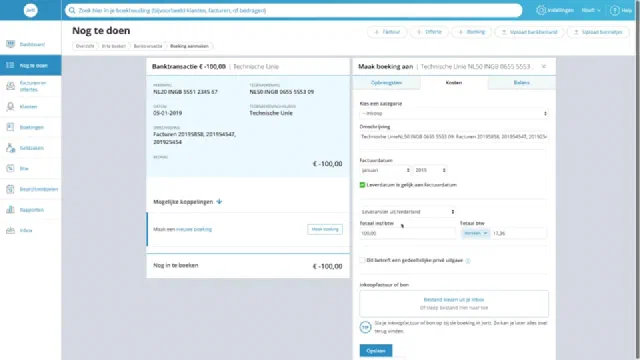The image size is (640, 360).
Task: Open the account menu next to Help
Action: pos(591,10)
